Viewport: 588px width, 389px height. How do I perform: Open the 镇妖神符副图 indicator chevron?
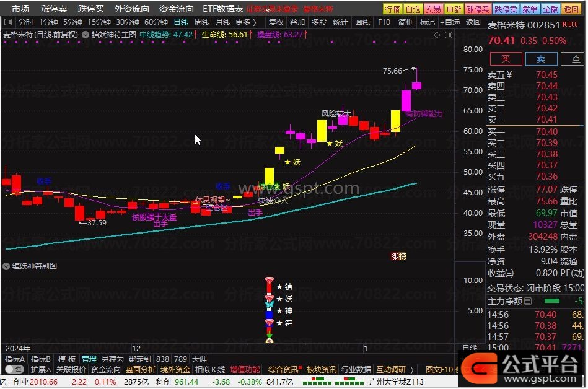(6, 266)
